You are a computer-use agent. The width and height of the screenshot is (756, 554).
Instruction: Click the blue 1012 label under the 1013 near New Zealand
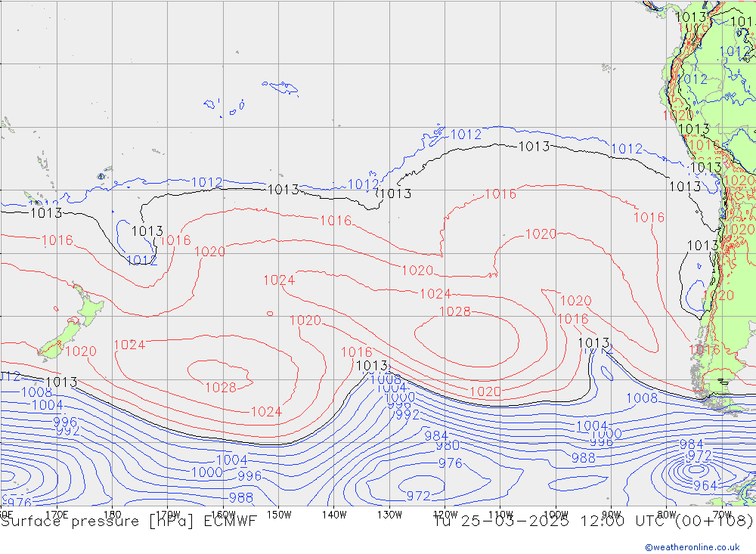pyautogui.click(x=142, y=261)
